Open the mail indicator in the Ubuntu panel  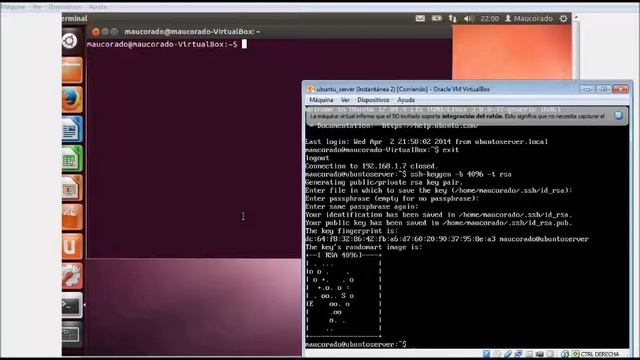(420, 18)
